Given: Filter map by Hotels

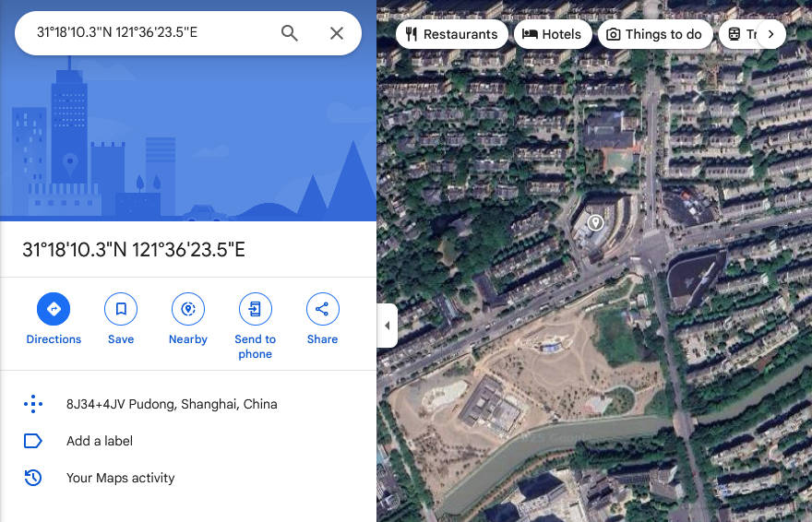Looking at the screenshot, I should 553,34.
